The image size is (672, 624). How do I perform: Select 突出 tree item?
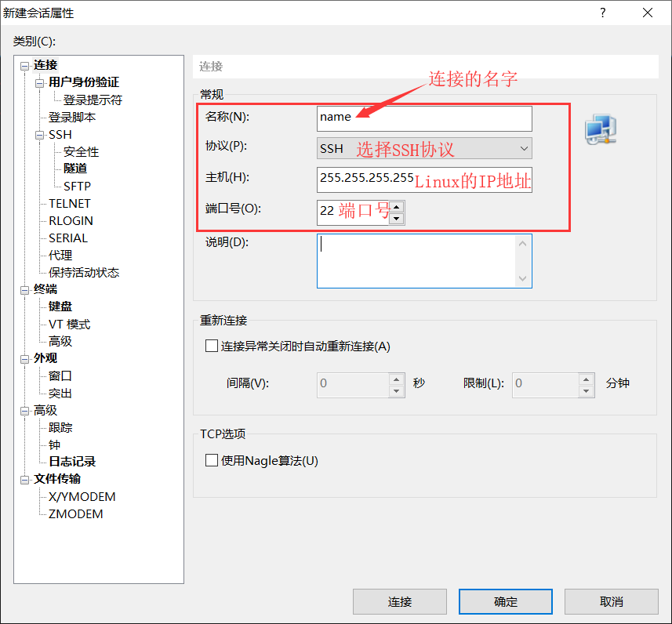click(x=60, y=393)
